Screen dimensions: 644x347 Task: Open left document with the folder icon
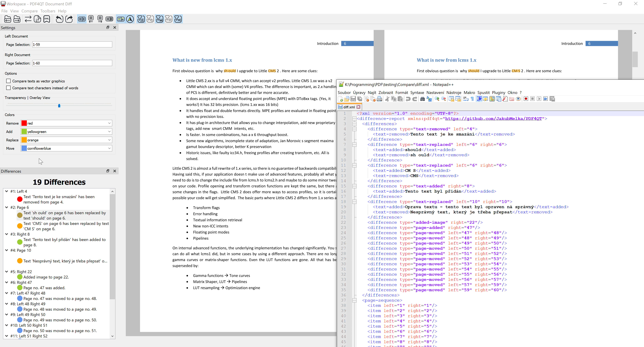tap(8, 19)
